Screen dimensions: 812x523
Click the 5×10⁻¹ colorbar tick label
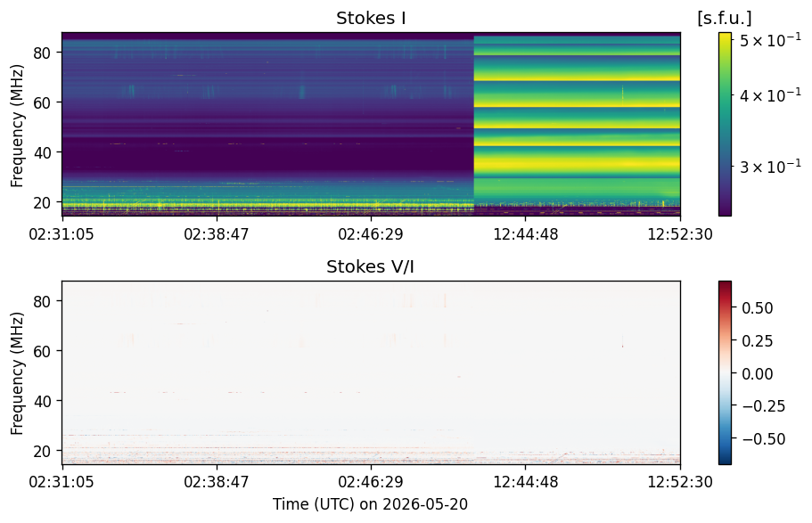[770, 39]
